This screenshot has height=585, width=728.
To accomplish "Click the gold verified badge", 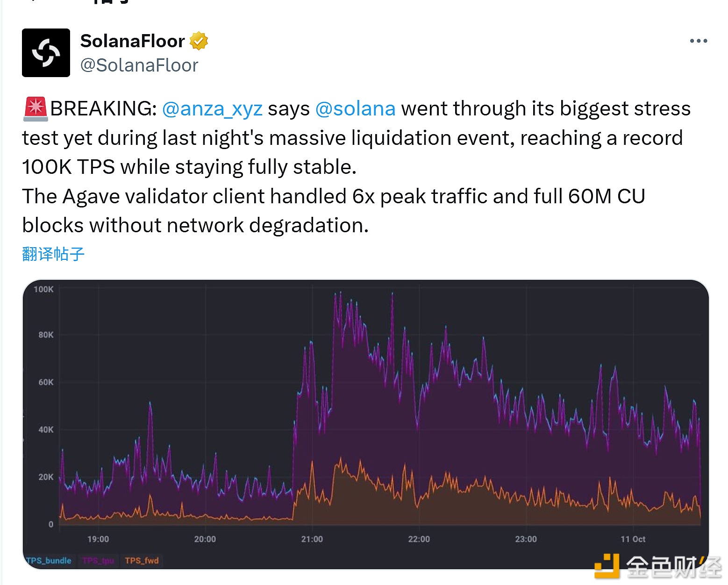I will [199, 41].
